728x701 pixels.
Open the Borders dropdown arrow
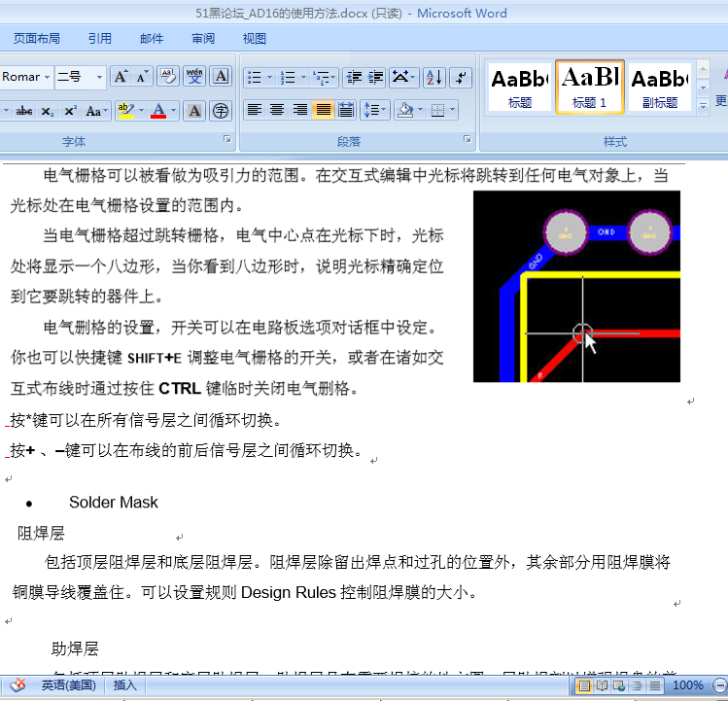pyautogui.click(x=453, y=110)
